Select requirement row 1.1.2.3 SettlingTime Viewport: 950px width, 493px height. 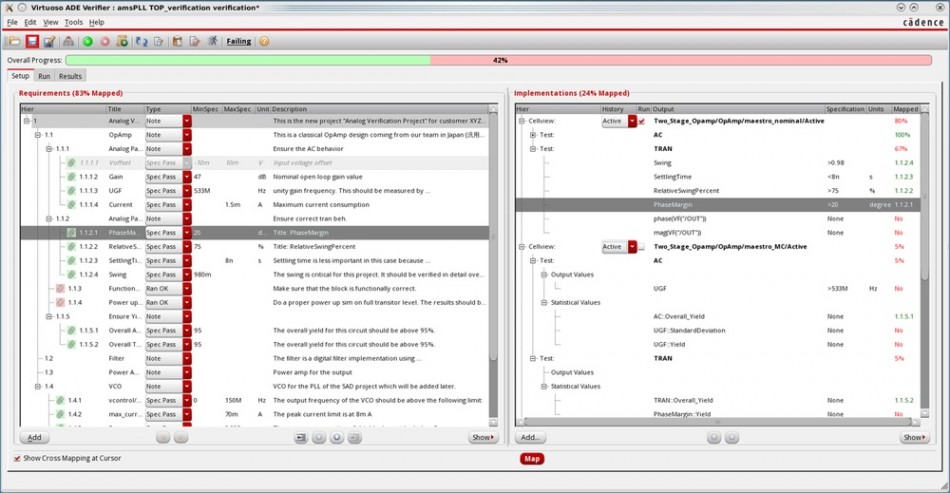(254, 261)
